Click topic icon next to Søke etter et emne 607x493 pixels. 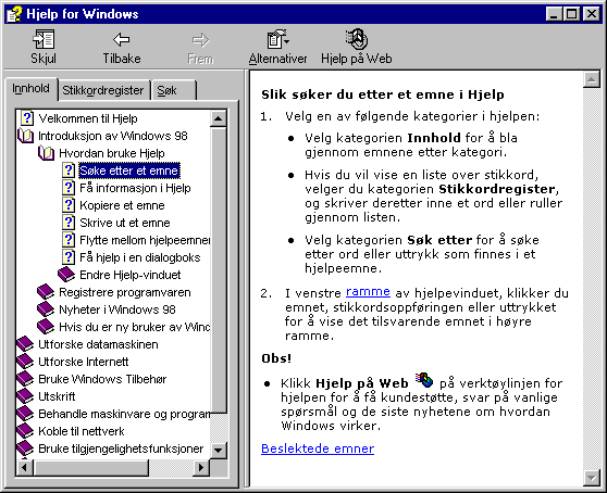click(x=68, y=170)
